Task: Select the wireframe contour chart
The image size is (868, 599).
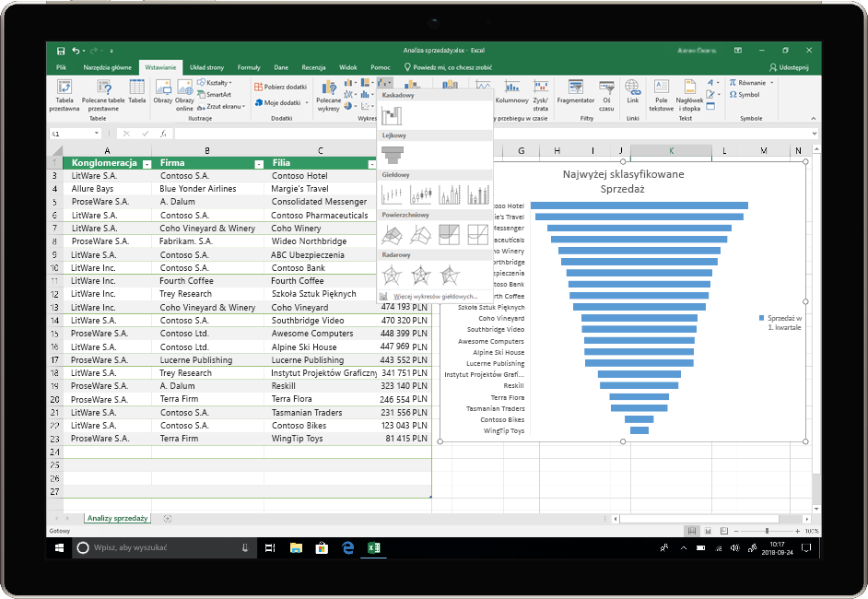Action: point(478,235)
